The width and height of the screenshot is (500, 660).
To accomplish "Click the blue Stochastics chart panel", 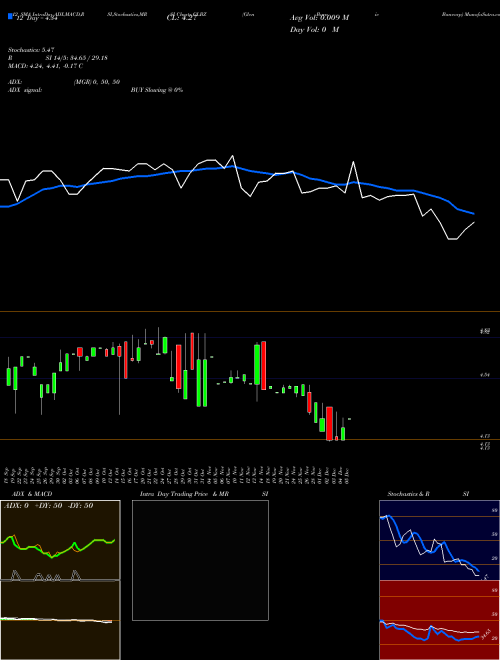I will (439, 540).
